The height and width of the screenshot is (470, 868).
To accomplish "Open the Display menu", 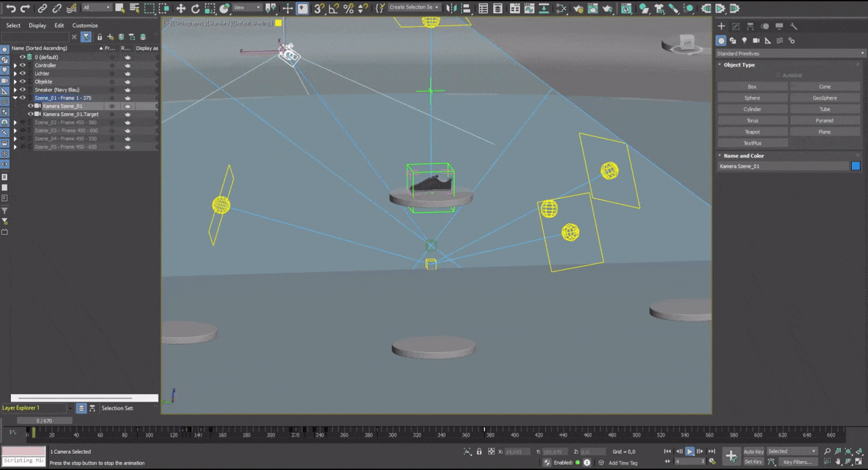I will point(37,25).
